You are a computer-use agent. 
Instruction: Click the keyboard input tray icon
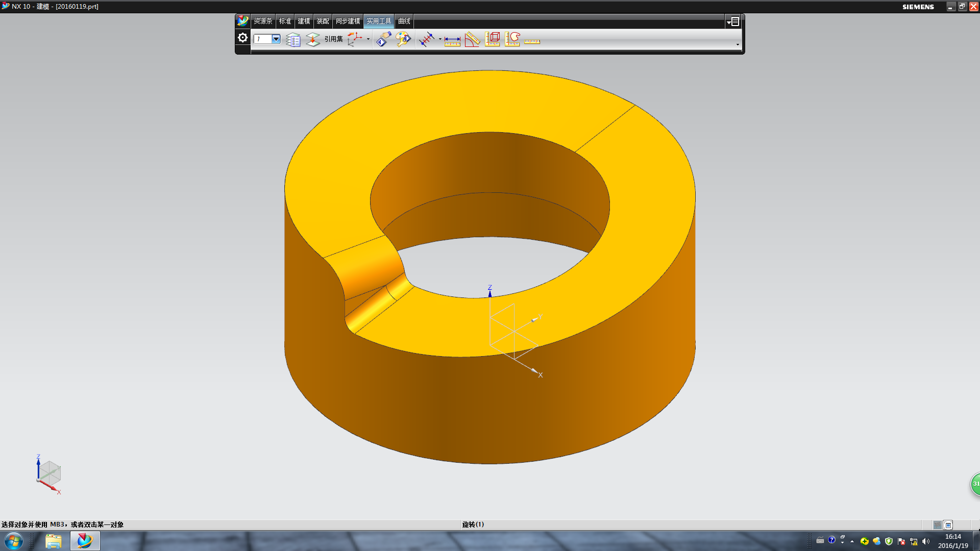[820, 540]
